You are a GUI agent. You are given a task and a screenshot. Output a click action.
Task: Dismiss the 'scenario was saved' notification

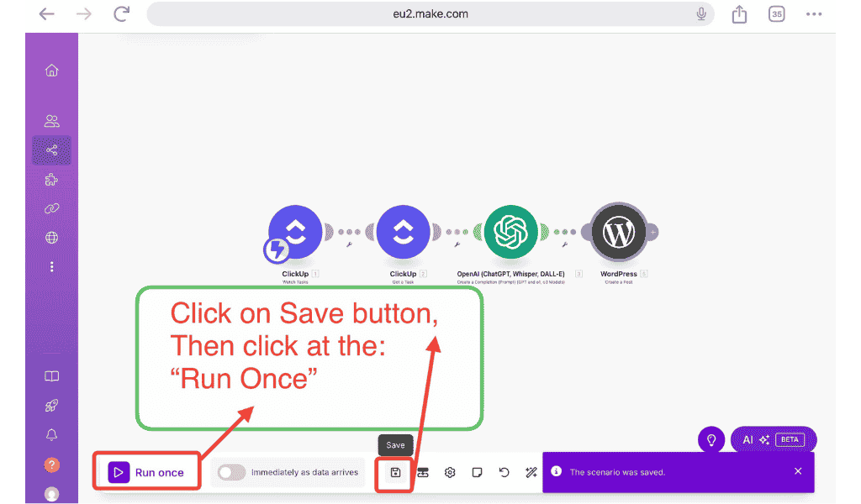(x=798, y=471)
